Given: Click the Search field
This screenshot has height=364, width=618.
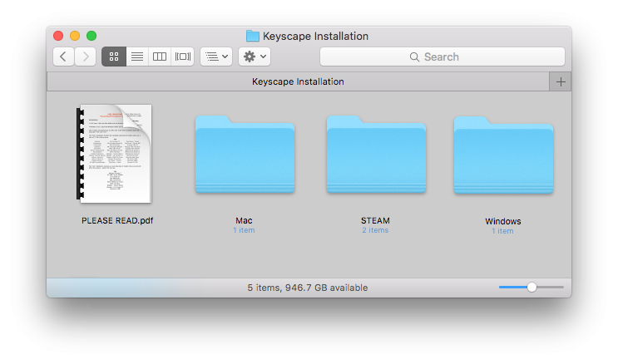Looking at the screenshot, I should click(x=442, y=57).
